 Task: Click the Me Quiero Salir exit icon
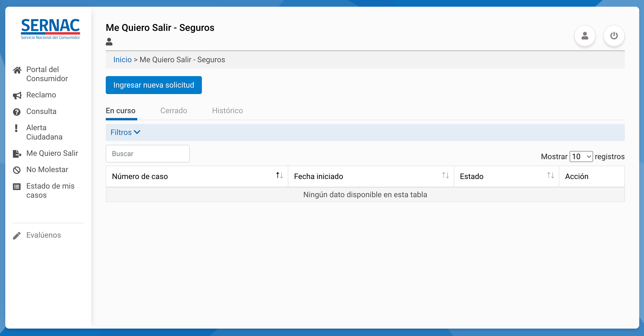(17, 153)
